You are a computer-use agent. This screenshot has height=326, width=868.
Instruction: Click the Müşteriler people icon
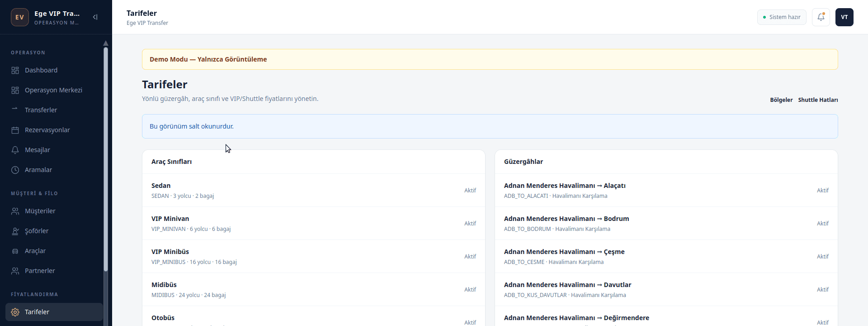tap(15, 211)
